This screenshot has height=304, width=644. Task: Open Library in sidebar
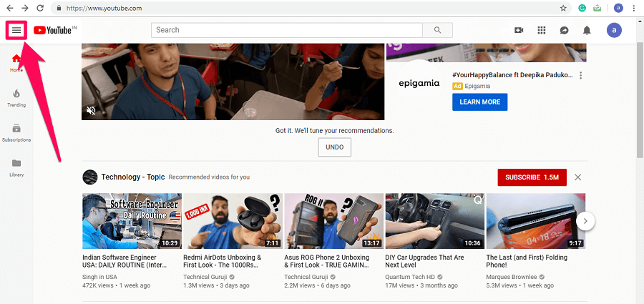coord(16,167)
